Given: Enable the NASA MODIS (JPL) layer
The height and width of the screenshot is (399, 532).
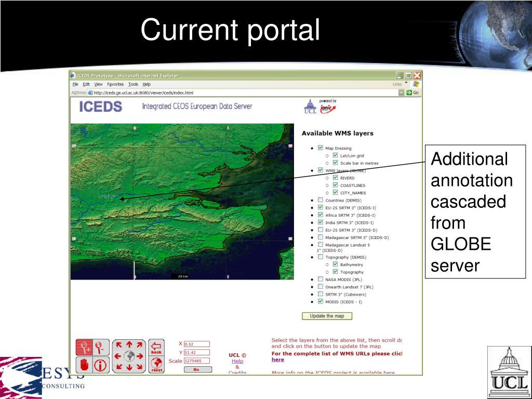Looking at the screenshot, I should click(320, 279).
